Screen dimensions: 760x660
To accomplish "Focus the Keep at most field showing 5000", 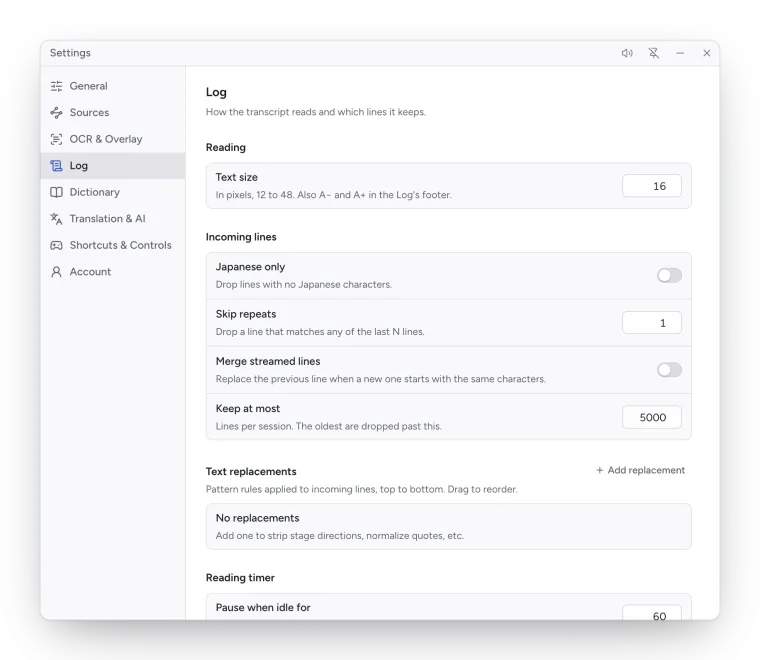I will click(x=652, y=417).
